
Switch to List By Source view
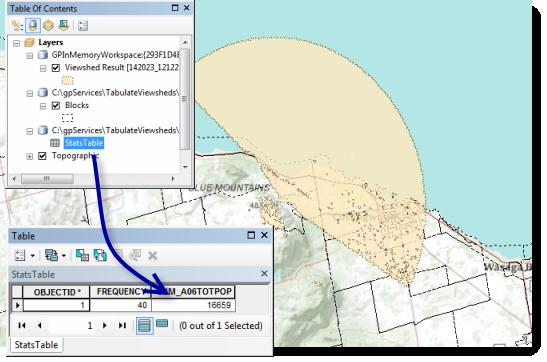tap(33, 26)
